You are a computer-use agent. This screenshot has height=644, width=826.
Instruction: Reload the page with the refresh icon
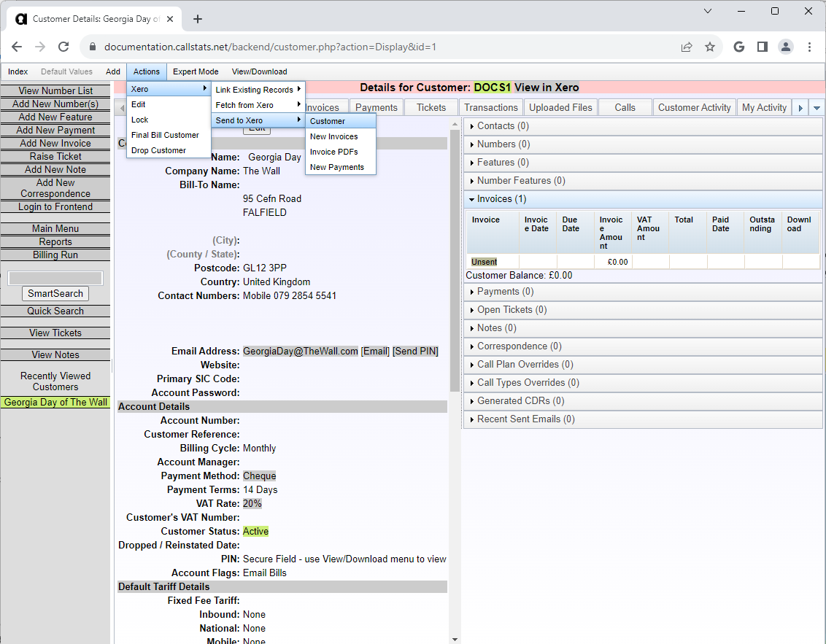pyautogui.click(x=63, y=47)
